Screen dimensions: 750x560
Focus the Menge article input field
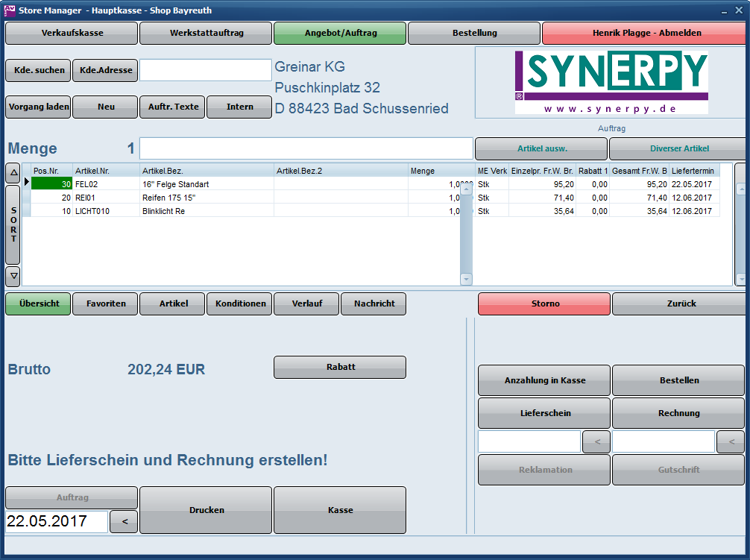(x=306, y=148)
